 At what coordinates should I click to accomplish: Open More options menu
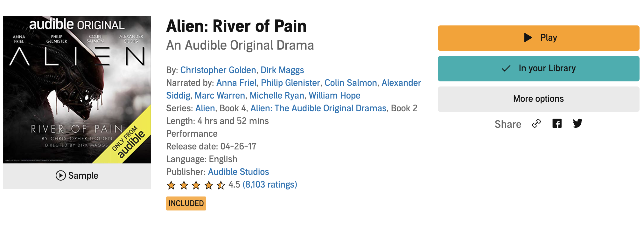(x=538, y=99)
